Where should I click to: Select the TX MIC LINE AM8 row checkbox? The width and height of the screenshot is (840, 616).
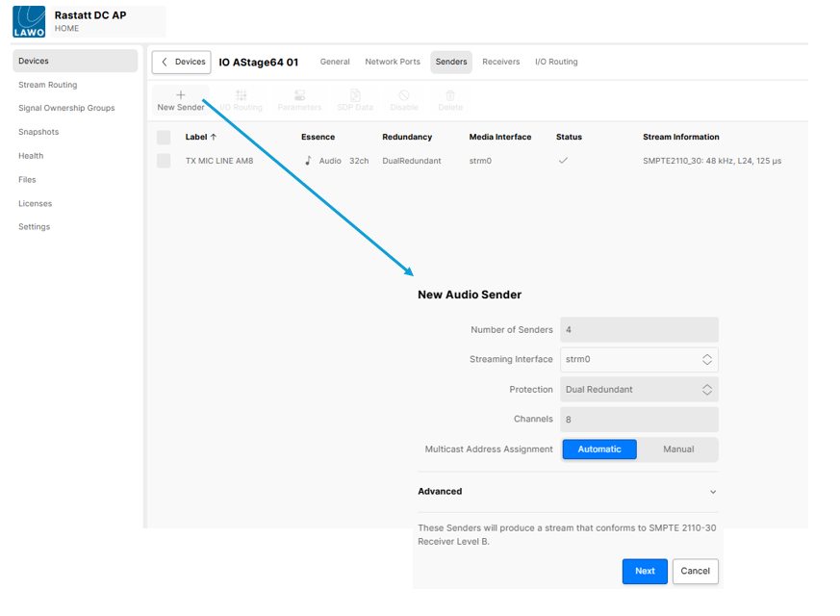click(164, 161)
